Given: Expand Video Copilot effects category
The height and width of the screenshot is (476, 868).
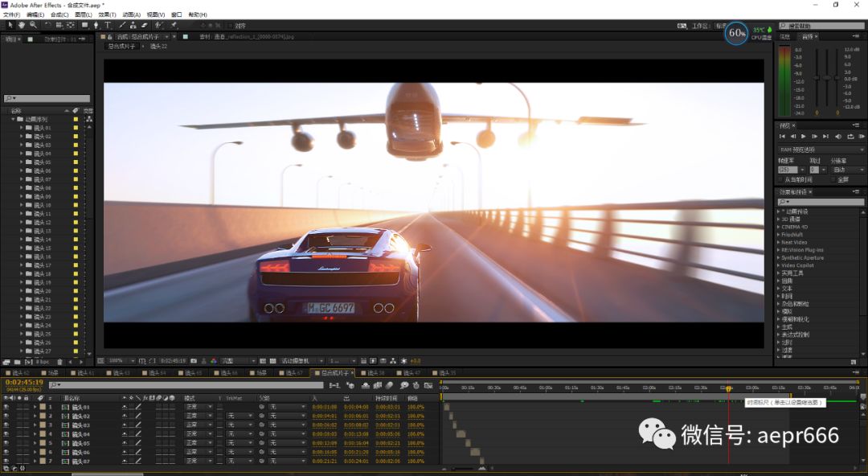Looking at the screenshot, I should click(779, 265).
